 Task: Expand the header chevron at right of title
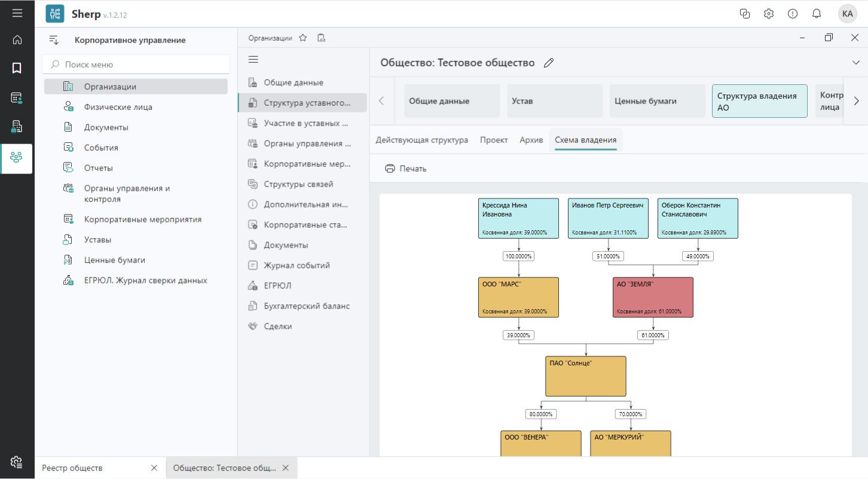coord(855,63)
